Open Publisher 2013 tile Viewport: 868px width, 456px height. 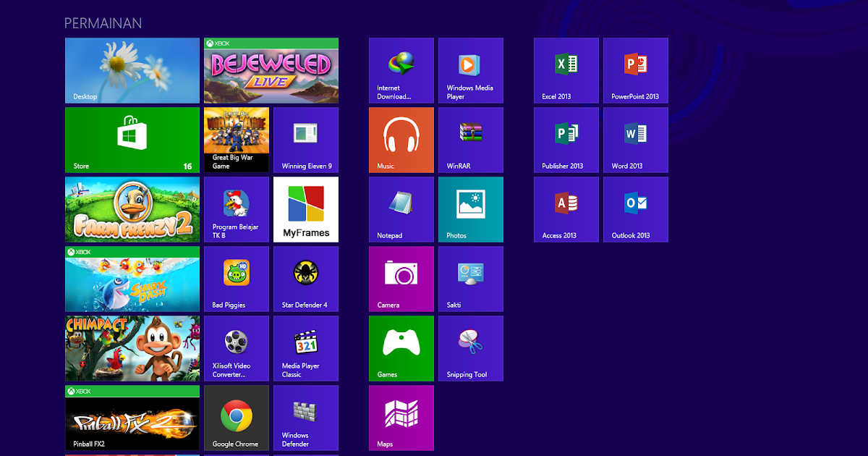[566, 140]
